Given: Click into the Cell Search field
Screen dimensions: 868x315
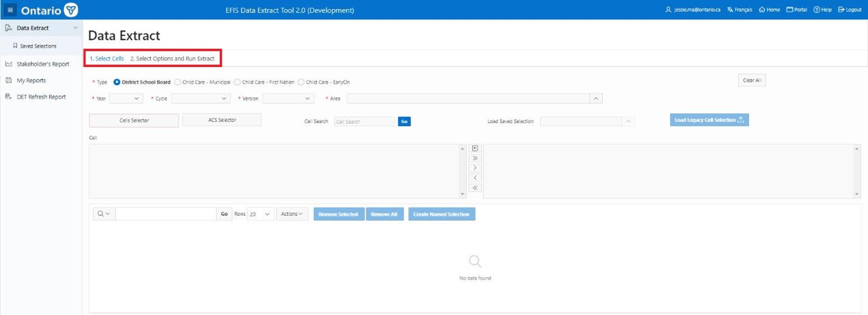Looking at the screenshot, I should click(364, 122).
